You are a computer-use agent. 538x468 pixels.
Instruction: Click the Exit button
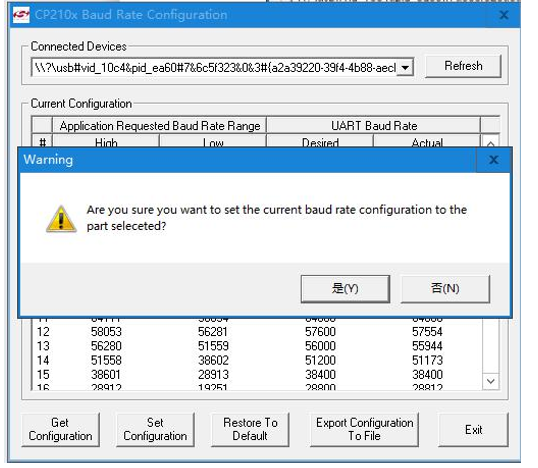coord(473,429)
